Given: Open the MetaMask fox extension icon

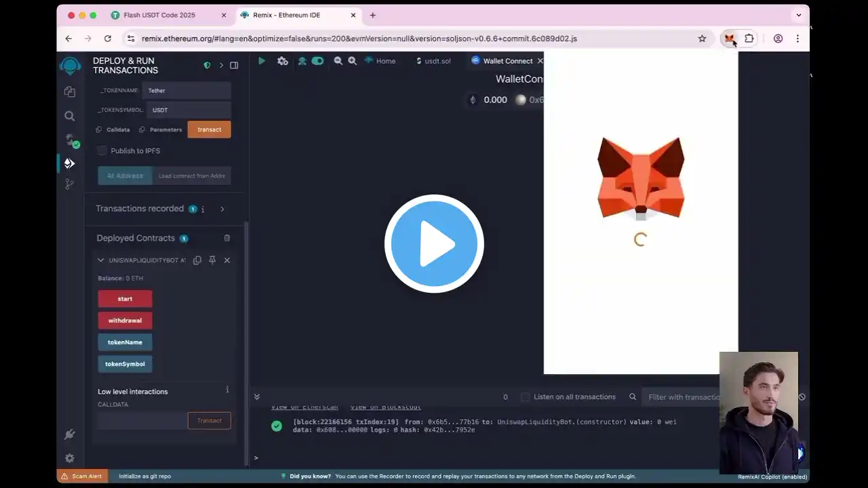Looking at the screenshot, I should click(729, 39).
